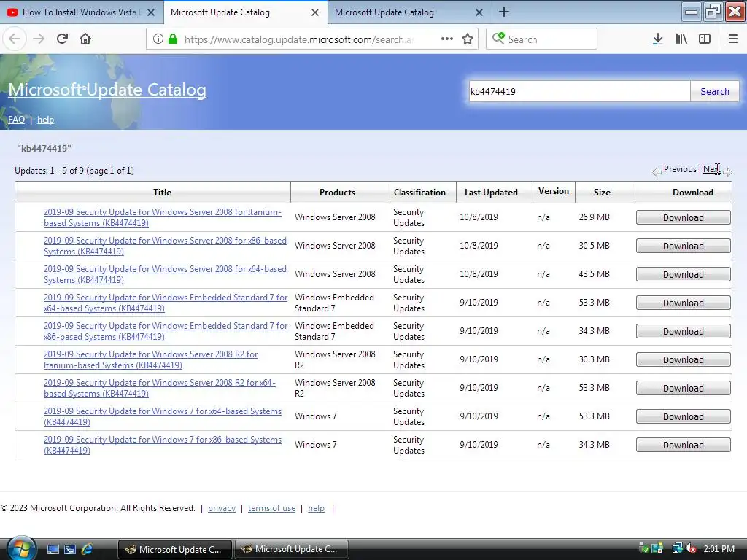Reload the current page
The width and height of the screenshot is (747, 560).
62,39
